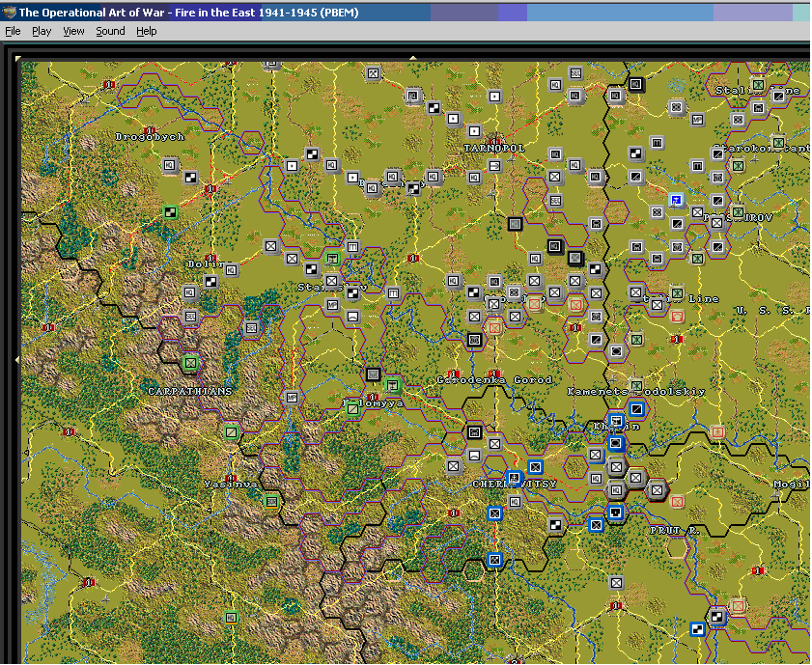Select orange-bordered green unit southeast of Yasinya
The image size is (812, 665).
click(x=271, y=501)
